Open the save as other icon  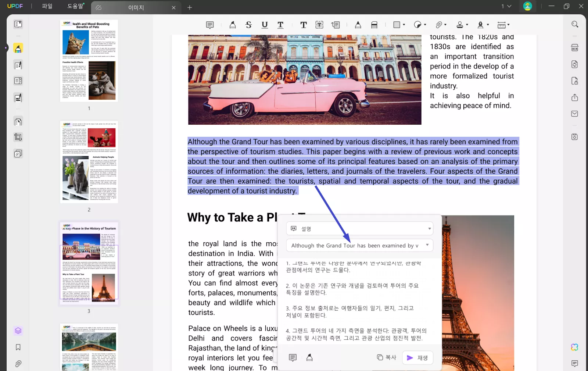click(x=575, y=137)
